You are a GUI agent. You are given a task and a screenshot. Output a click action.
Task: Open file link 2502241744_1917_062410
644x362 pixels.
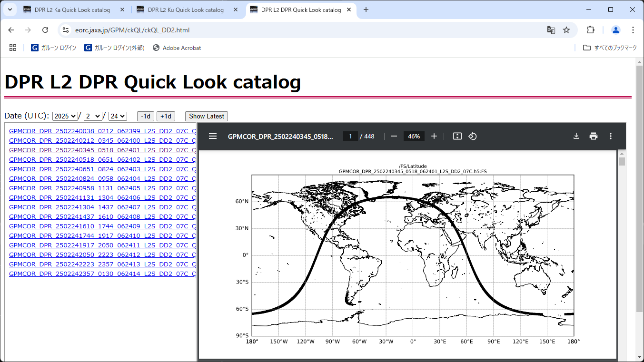tap(102, 235)
